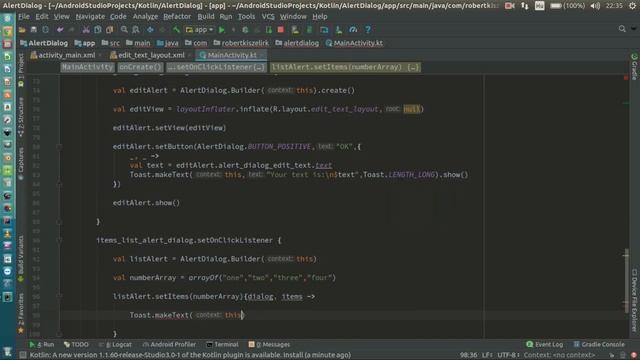Viewport: 640px width, 360px height.
Task: Click the Project Structure gauge icon
Action: click(x=353, y=30)
